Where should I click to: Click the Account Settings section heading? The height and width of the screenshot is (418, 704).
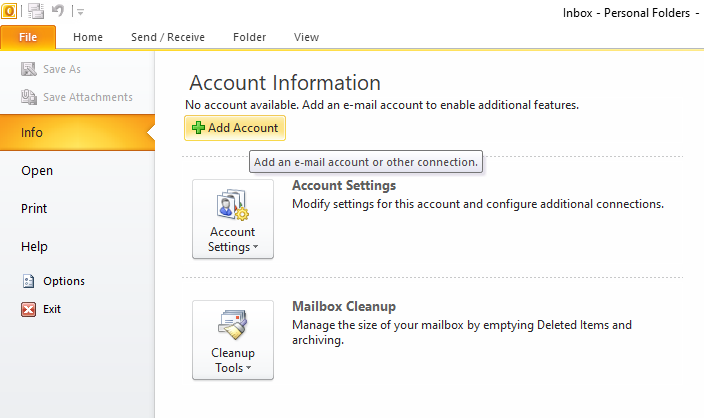pos(344,185)
